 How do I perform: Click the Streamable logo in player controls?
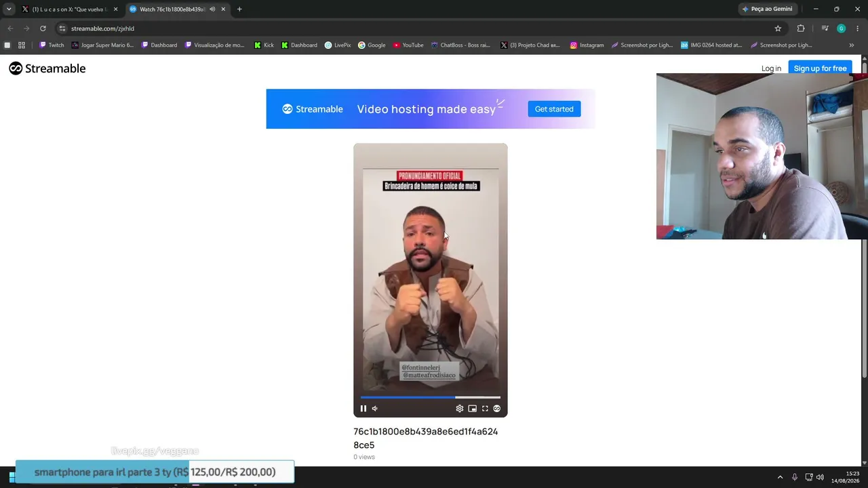(497, 409)
